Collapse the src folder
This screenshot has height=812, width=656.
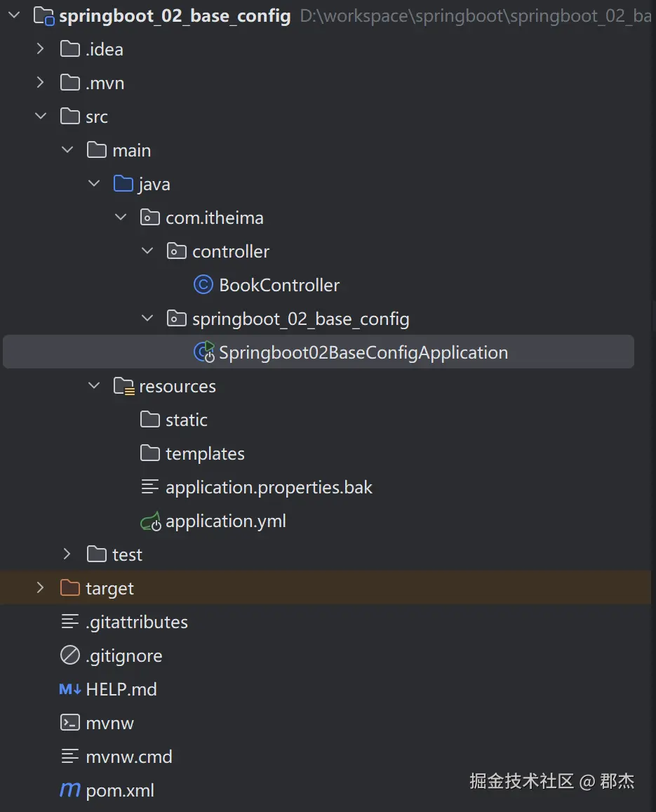click(41, 117)
